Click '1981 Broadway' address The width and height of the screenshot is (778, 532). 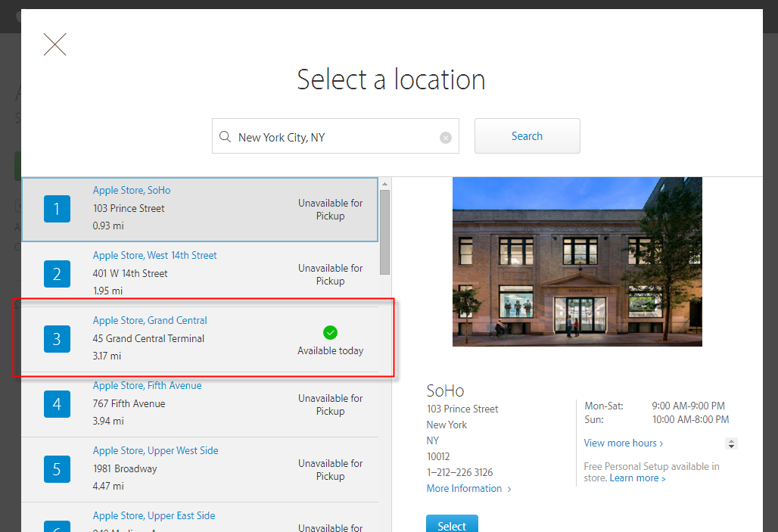(x=125, y=468)
